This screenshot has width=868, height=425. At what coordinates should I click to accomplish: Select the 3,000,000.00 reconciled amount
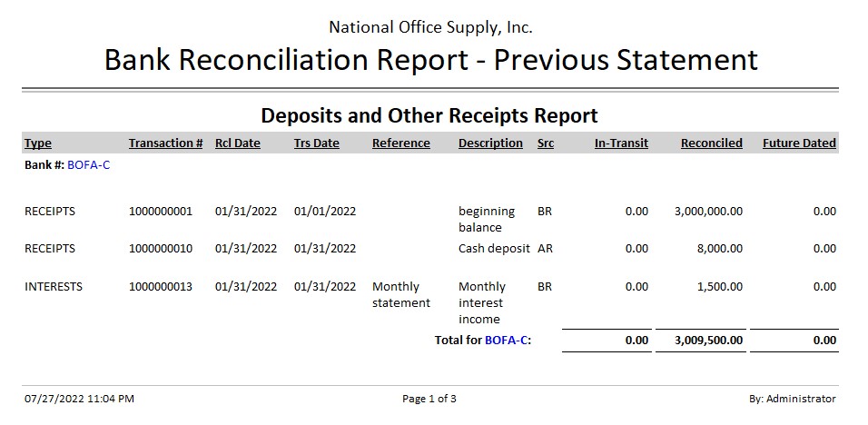click(x=708, y=212)
